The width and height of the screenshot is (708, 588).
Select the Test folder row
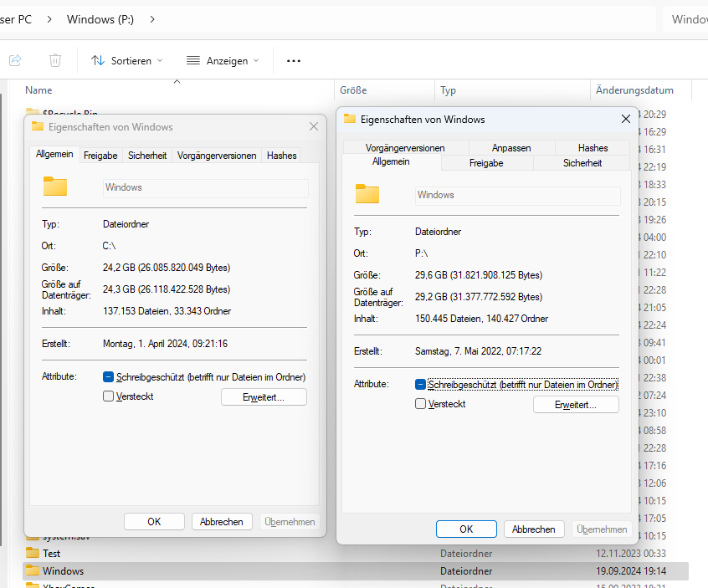[x=356, y=553]
